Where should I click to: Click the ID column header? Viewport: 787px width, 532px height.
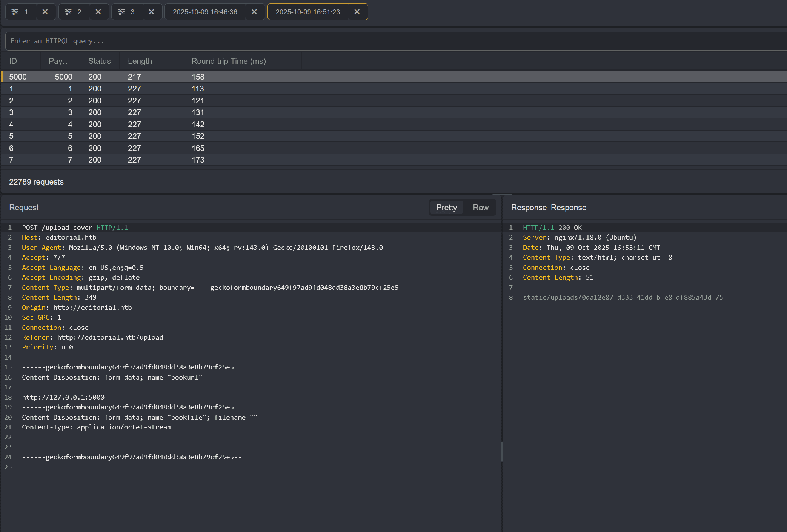pos(13,61)
